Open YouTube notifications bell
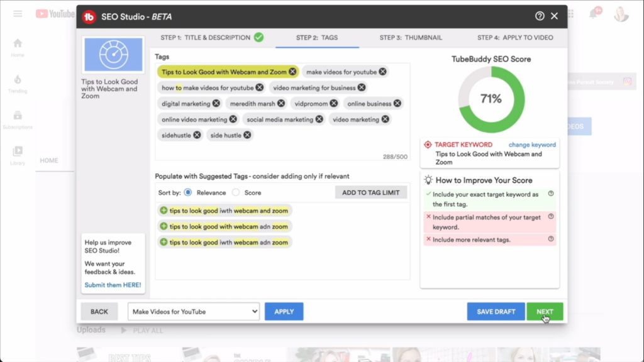Image resolution: width=644 pixels, height=362 pixels. [x=594, y=14]
